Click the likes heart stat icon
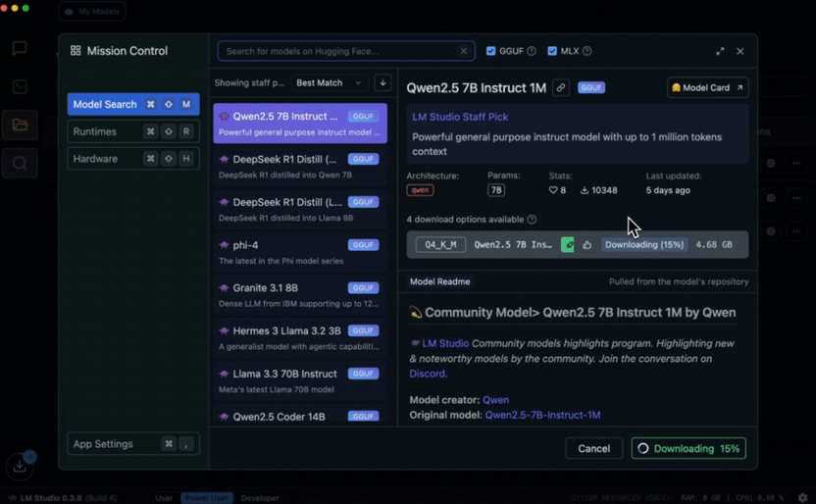The width and height of the screenshot is (816, 504). (x=553, y=190)
